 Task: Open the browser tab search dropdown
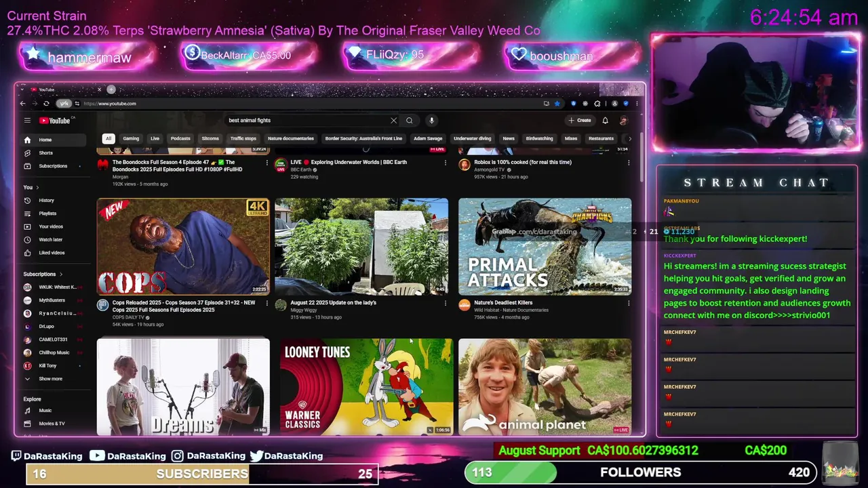click(x=23, y=89)
